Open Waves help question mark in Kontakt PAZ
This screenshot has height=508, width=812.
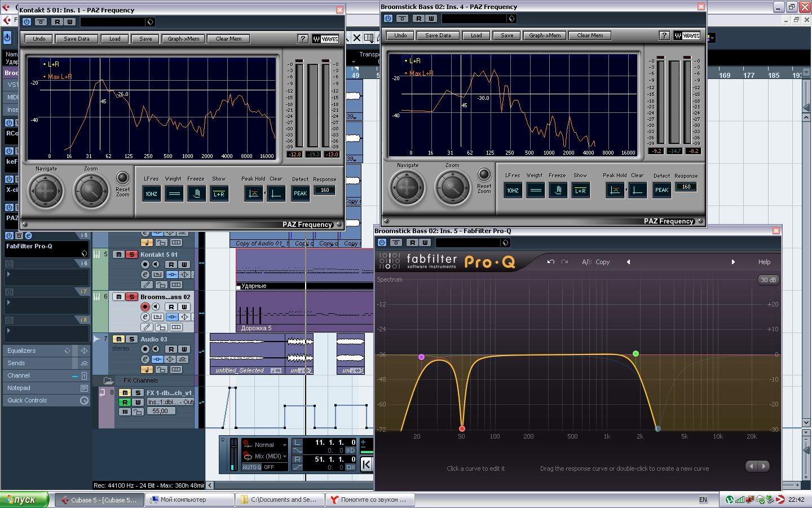click(303, 39)
